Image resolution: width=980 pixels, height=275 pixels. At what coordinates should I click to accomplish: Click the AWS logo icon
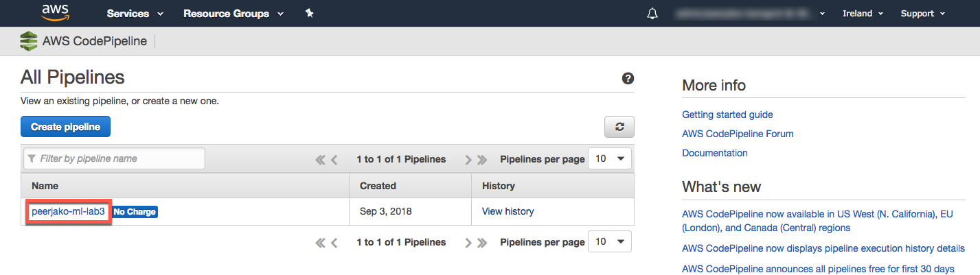point(55,13)
